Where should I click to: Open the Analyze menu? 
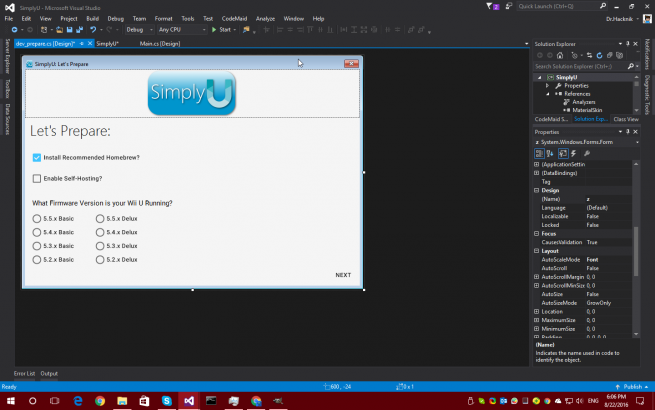265,19
